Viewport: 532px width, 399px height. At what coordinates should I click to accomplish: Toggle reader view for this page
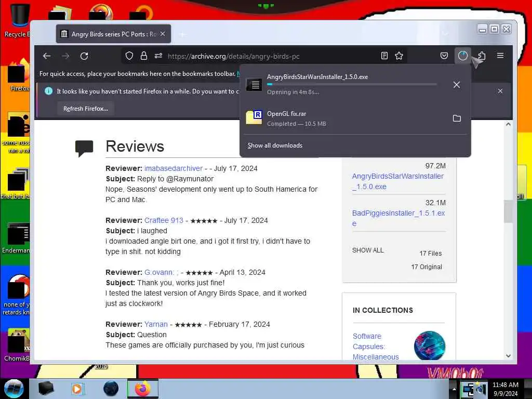click(384, 56)
